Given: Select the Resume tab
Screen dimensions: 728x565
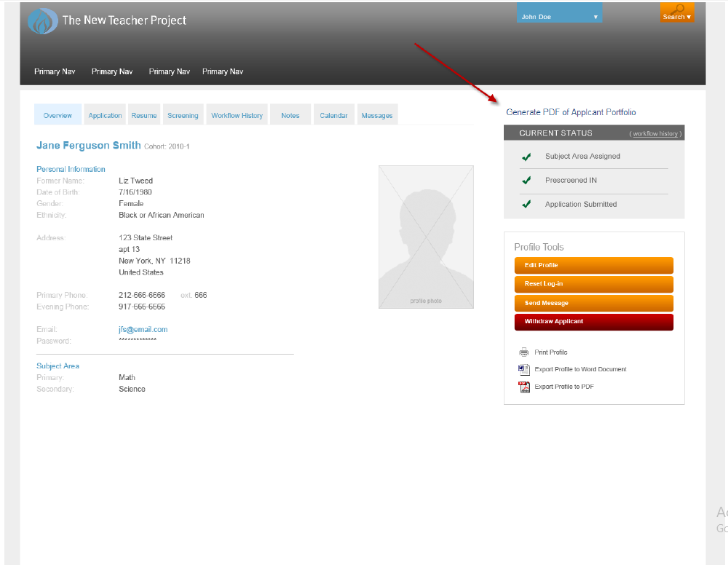Looking at the screenshot, I should (144, 115).
